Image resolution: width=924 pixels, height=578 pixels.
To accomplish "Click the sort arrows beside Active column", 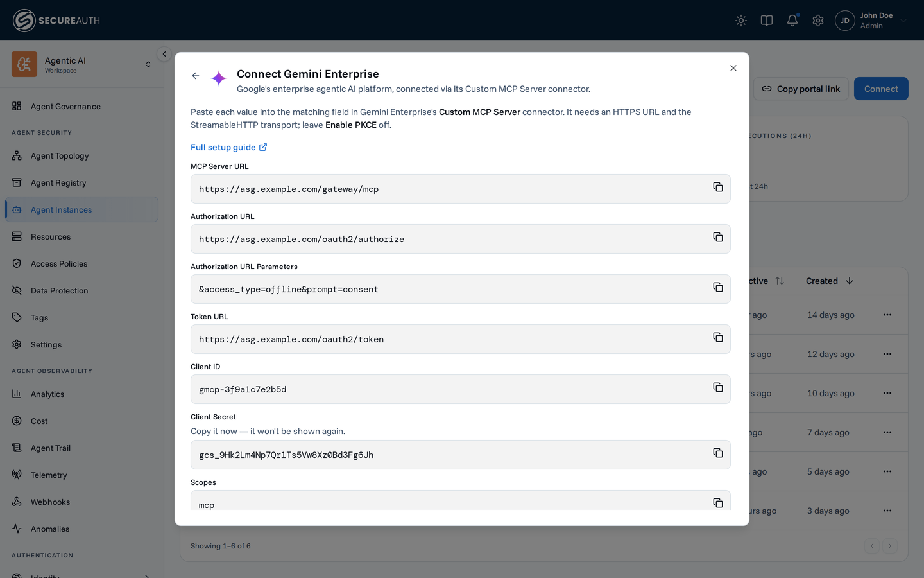I will (780, 281).
